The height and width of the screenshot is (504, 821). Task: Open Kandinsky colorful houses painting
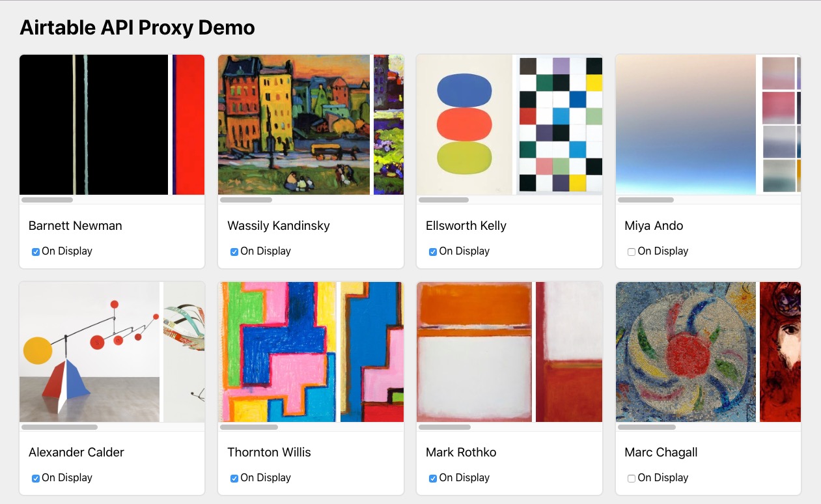click(x=294, y=124)
